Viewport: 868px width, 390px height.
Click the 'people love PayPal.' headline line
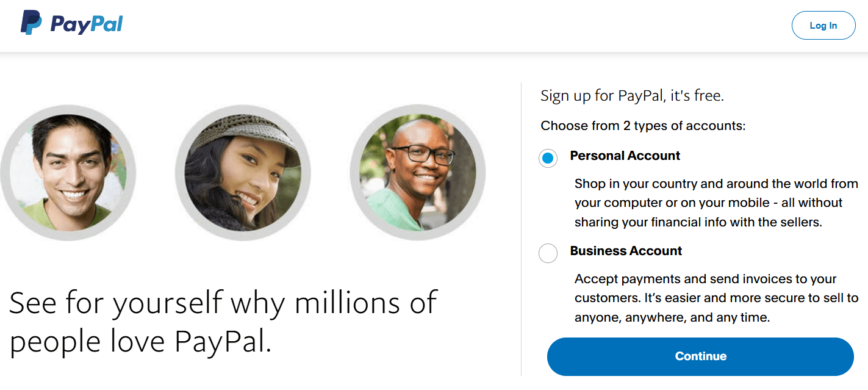coord(140,342)
